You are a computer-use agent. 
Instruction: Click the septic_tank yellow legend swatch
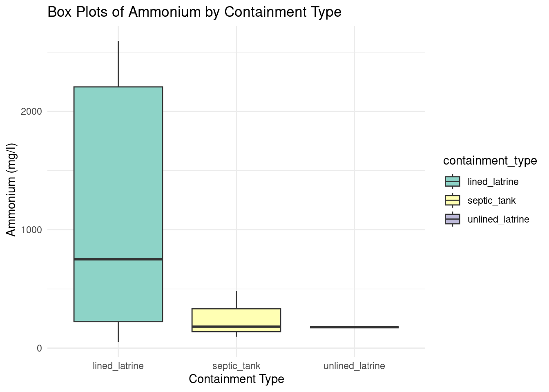click(452, 200)
